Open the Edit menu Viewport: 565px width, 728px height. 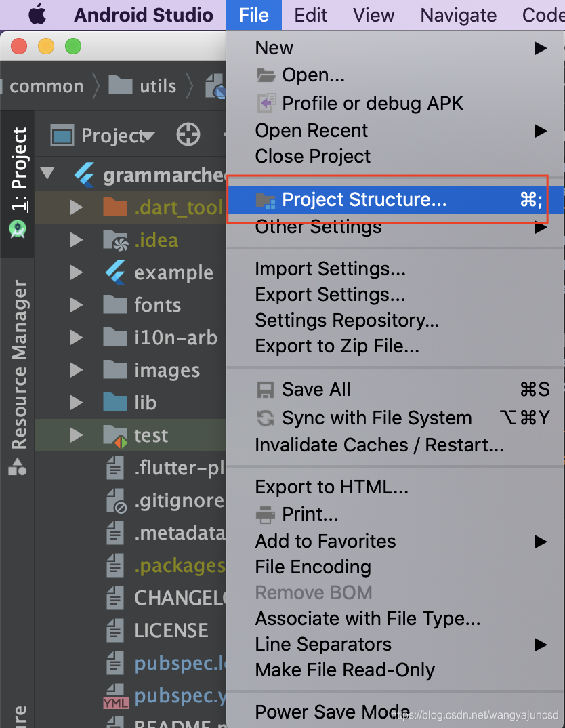310,16
